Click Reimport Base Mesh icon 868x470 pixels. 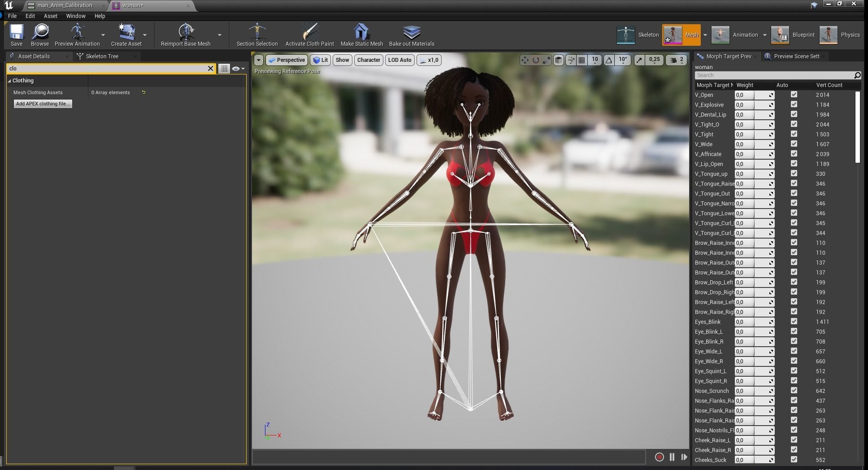(186, 32)
